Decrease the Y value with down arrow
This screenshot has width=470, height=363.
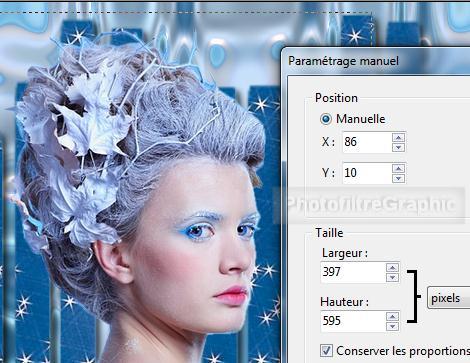pyautogui.click(x=399, y=178)
